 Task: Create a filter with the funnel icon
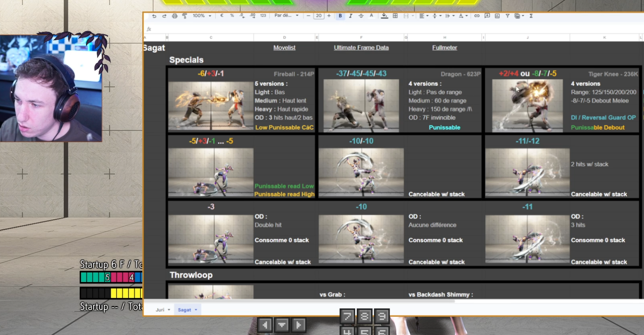(x=508, y=16)
